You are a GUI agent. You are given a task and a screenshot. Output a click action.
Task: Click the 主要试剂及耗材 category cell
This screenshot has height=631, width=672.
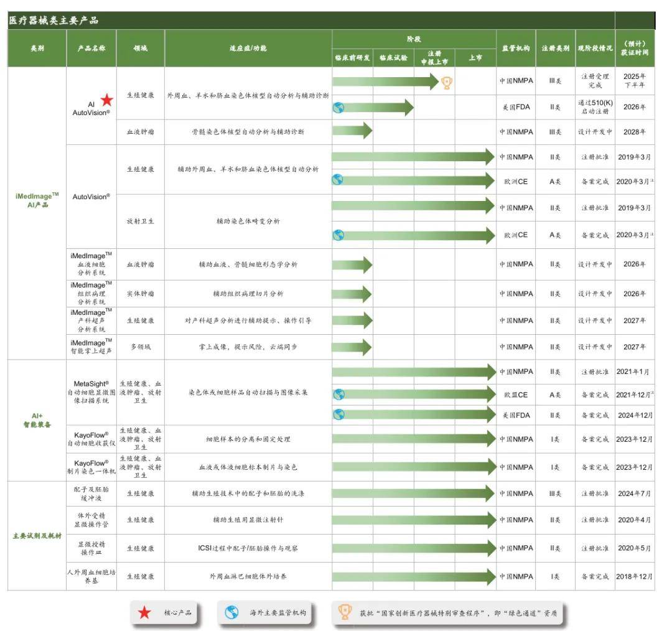tap(37, 535)
